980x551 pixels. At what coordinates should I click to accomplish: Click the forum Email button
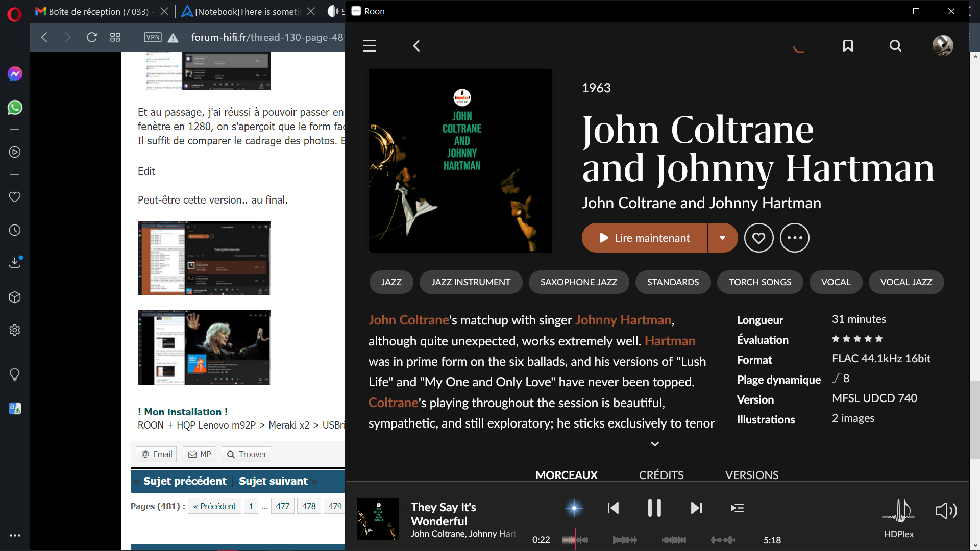point(157,454)
